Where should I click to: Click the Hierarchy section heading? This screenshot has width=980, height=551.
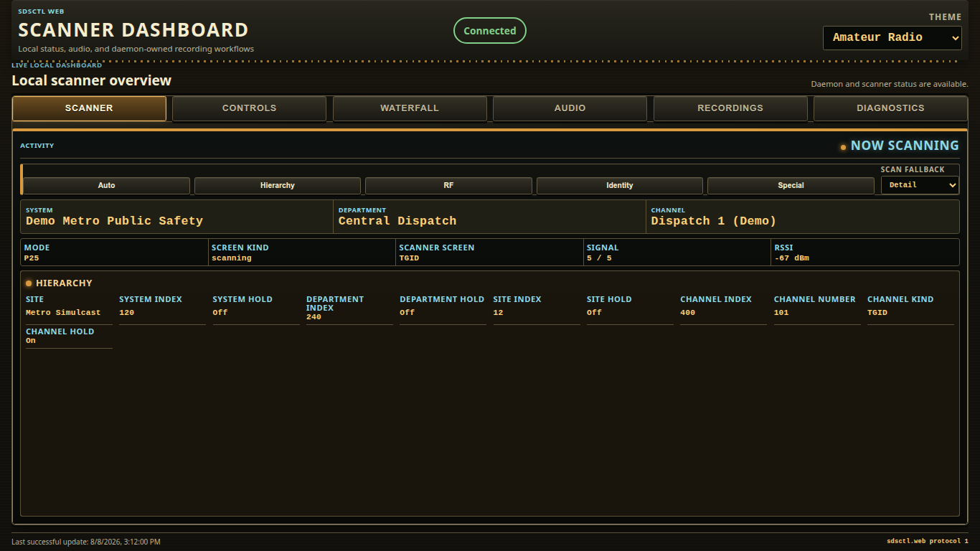pos(64,283)
